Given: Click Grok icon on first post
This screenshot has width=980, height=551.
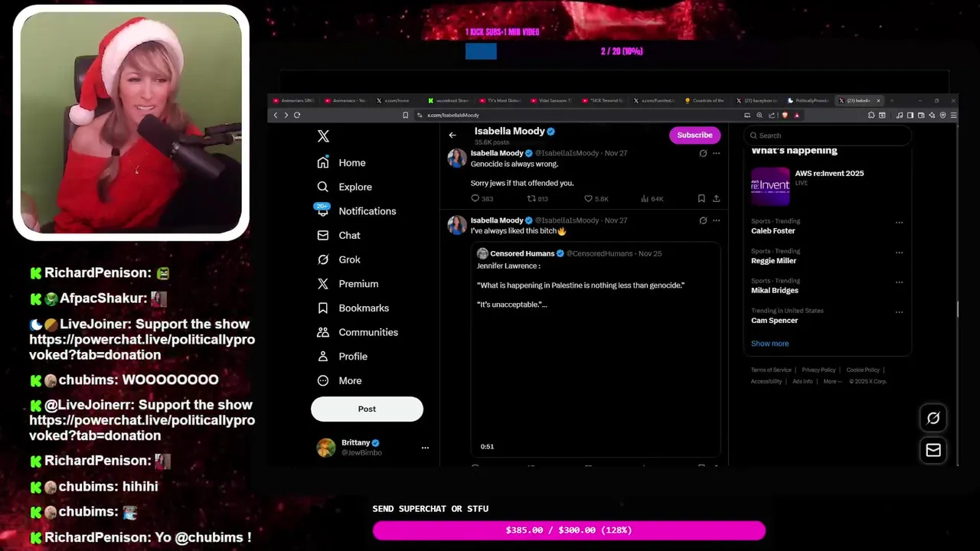Looking at the screenshot, I should tap(703, 154).
